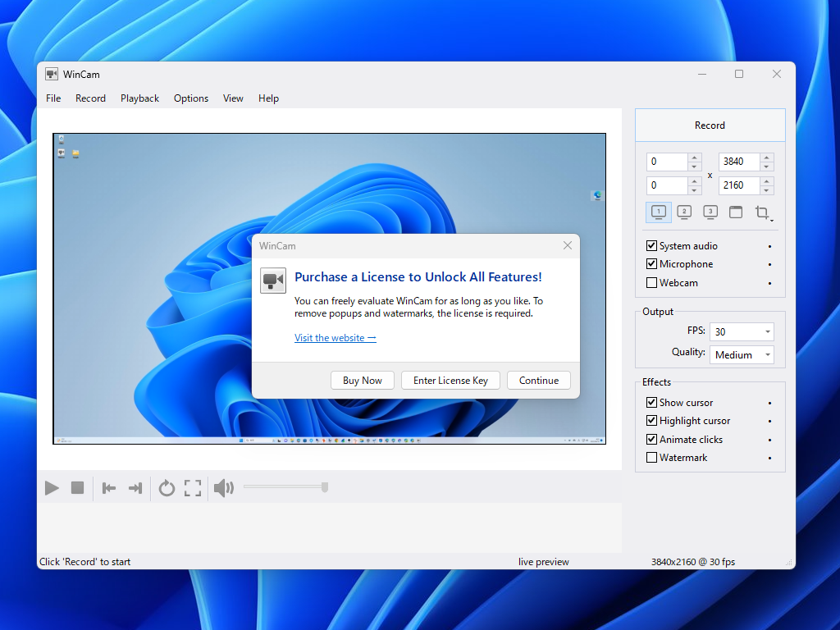Choose window capture mode
The height and width of the screenshot is (630, 840).
pos(736,212)
